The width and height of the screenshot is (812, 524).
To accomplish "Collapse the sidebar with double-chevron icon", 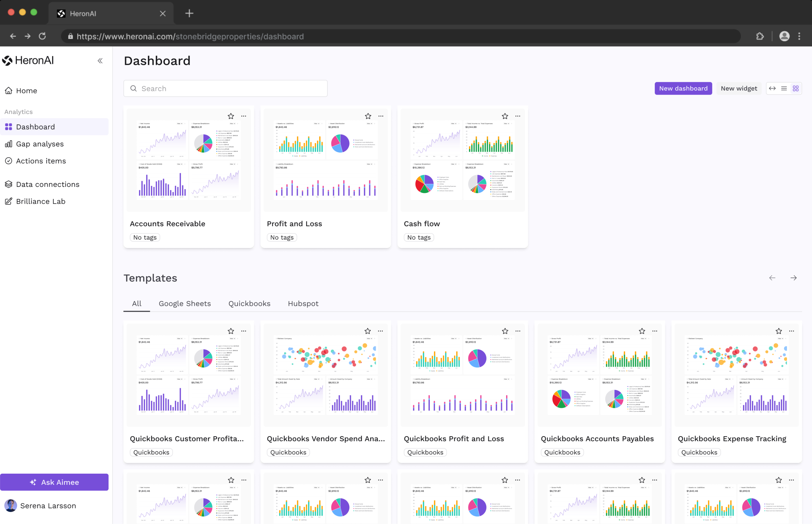I will [100, 61].
